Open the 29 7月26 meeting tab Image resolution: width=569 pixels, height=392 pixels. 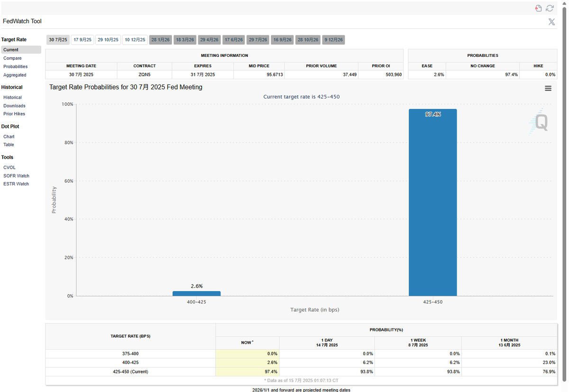[258, 40]
